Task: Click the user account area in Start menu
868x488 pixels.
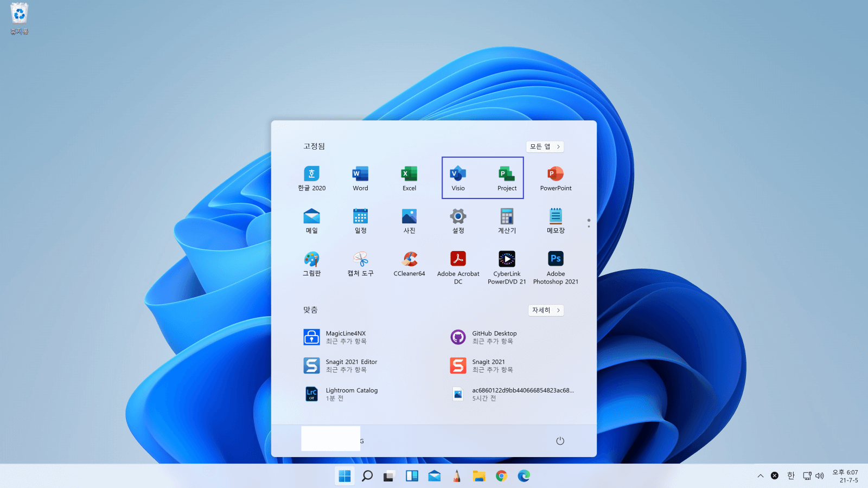Action: click(x=333, y=439)
